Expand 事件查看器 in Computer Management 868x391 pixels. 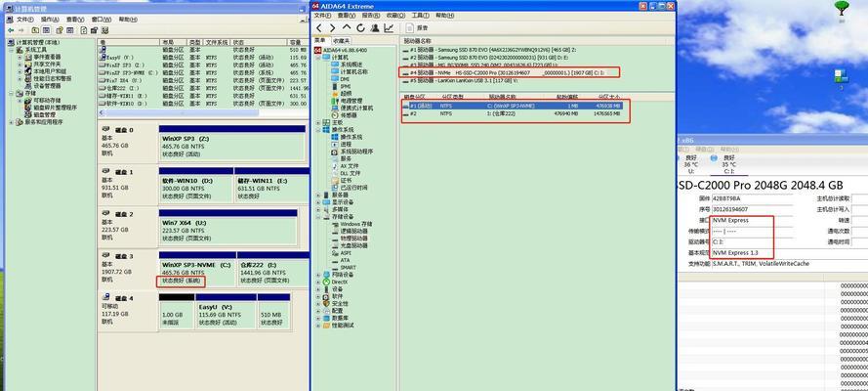pyautogui.click(x=20, y=57)
